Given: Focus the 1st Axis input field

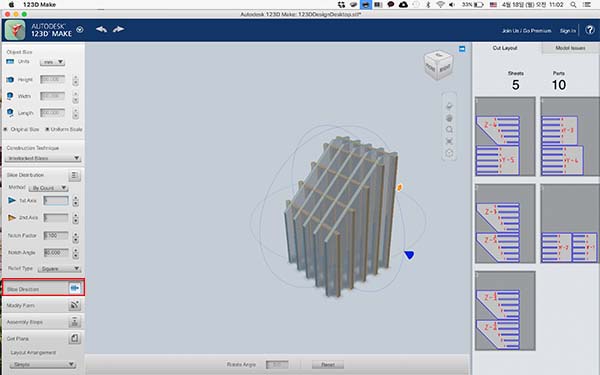Looking at the screenshot, I should (55, 200).
